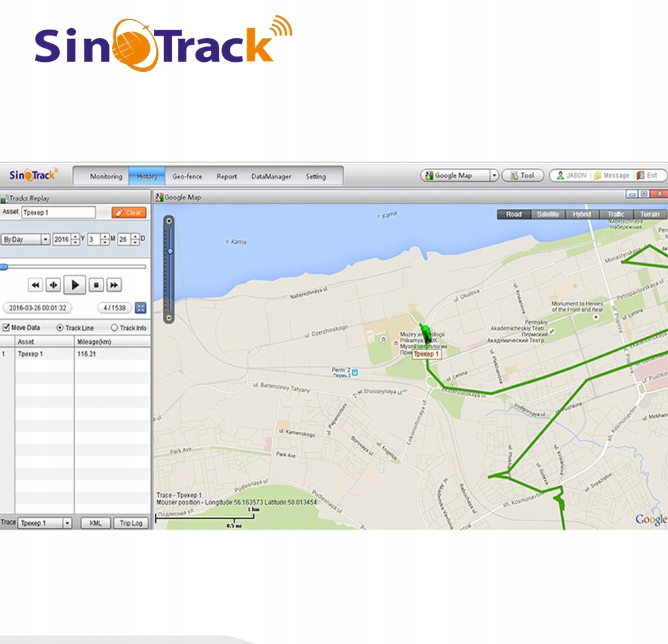
Task: Open the Google Map provider dropdown
Action: (x=494, y=175)
